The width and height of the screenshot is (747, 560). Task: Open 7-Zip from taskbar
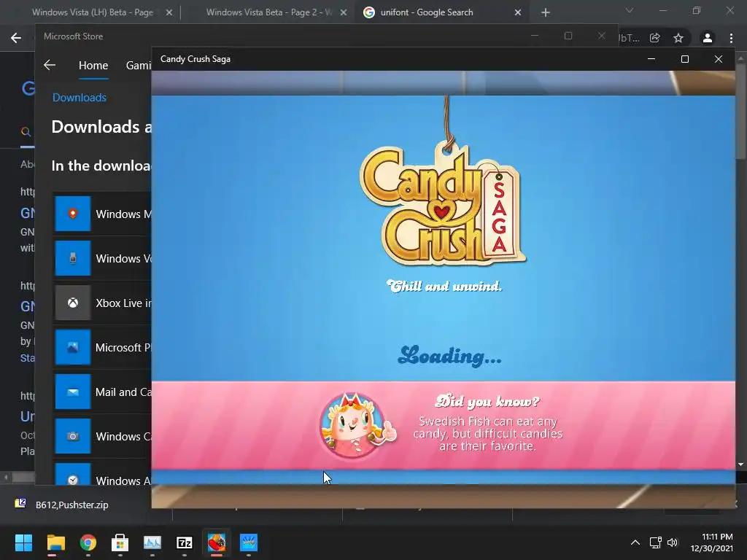pyautogui.click(x=185, y=542)
